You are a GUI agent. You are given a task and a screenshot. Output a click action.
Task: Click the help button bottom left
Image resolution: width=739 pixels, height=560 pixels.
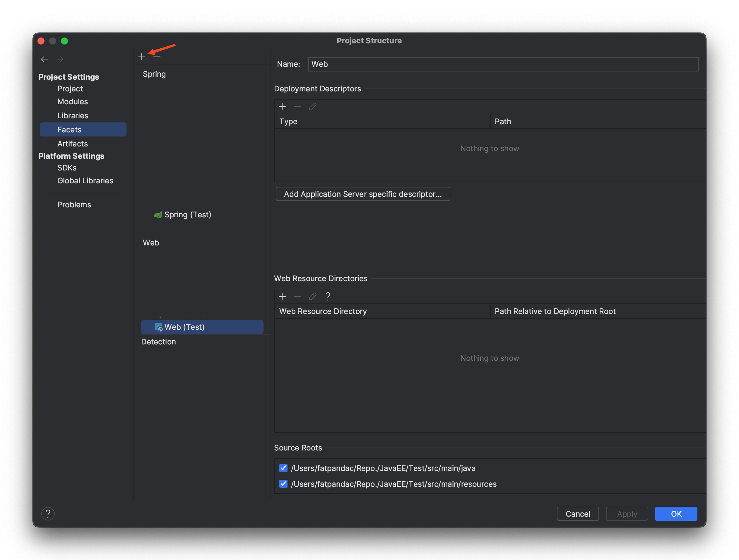pyautogui.click(x=48, y=513)
